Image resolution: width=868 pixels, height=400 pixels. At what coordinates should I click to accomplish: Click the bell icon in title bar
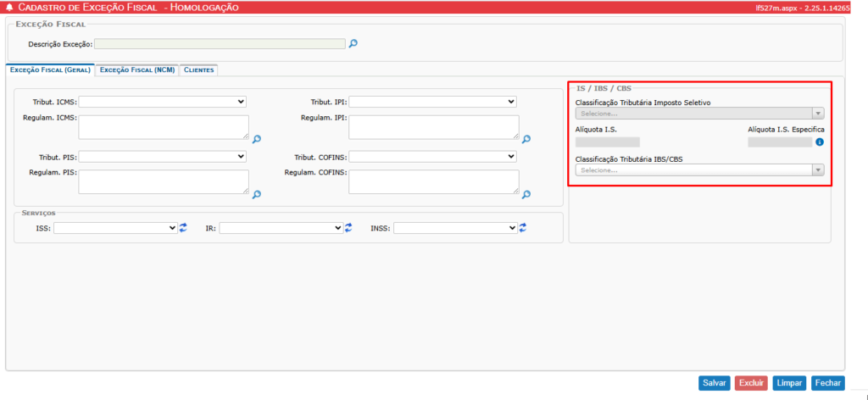pos(9,7)
